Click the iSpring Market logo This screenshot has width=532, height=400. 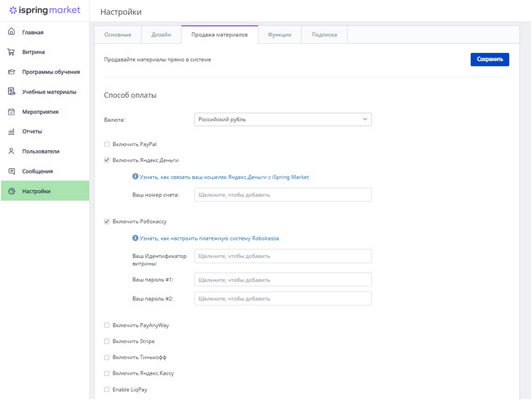coord(45,11)
